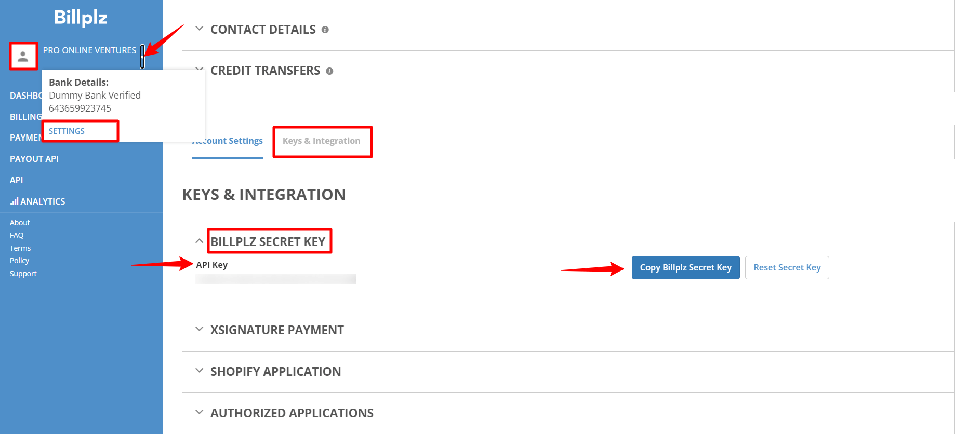Click the Credit Transfers info icon

coord(329,71)
